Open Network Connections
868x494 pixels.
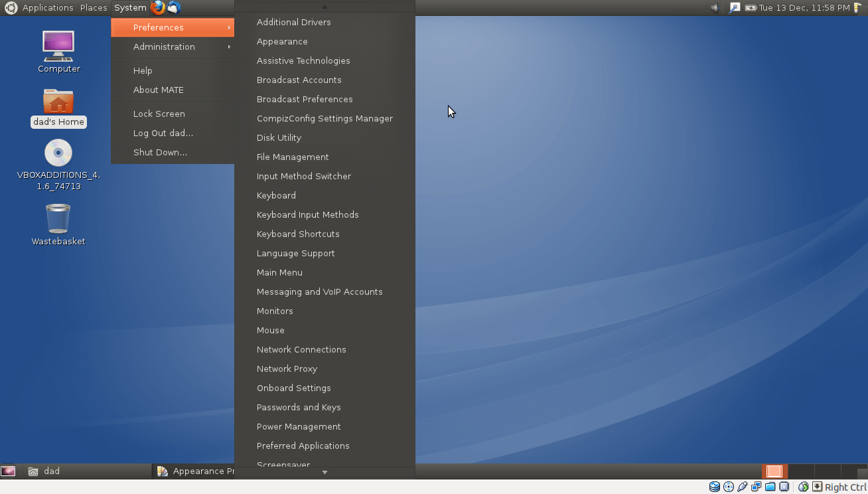[325, 349]
